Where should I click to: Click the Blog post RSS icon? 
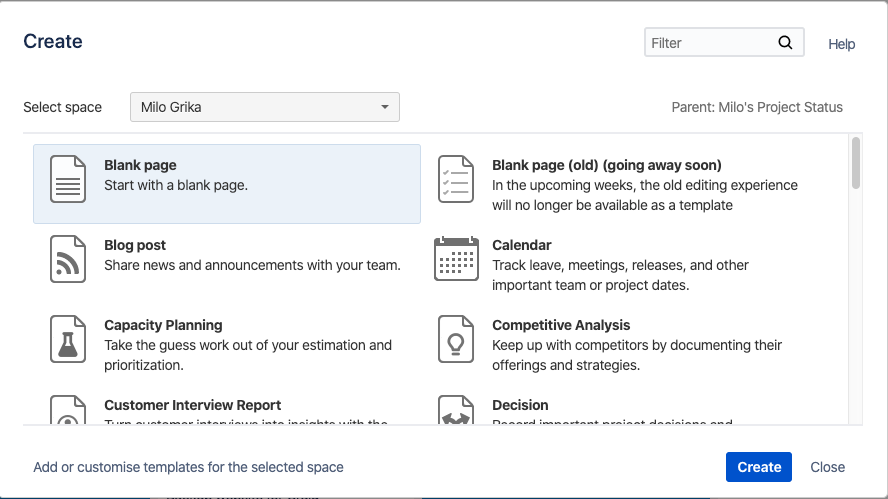coord(68,260)
